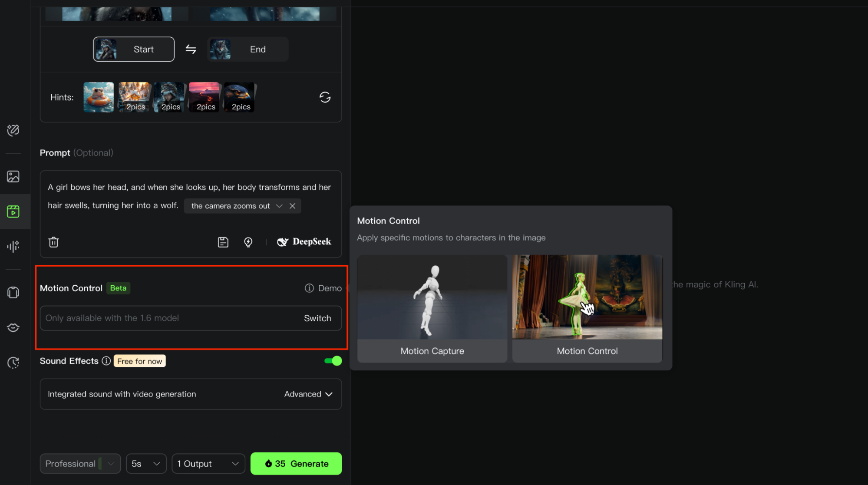Click the Motion Control model field
This screenshot has height=485, width=868.
(x=191, y=318)
